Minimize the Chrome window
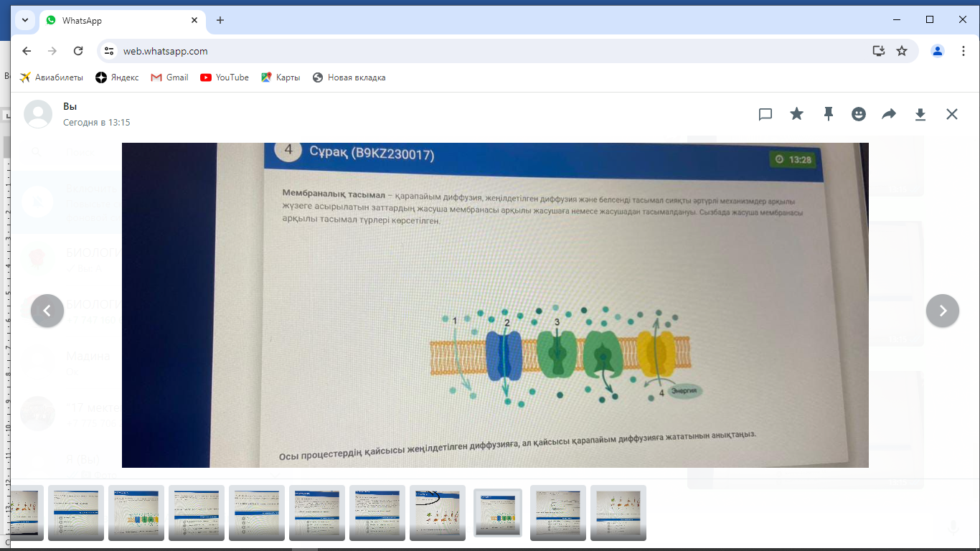Image resolution: width=980 pixels, height=551 pixels. (x=897, y=19)
